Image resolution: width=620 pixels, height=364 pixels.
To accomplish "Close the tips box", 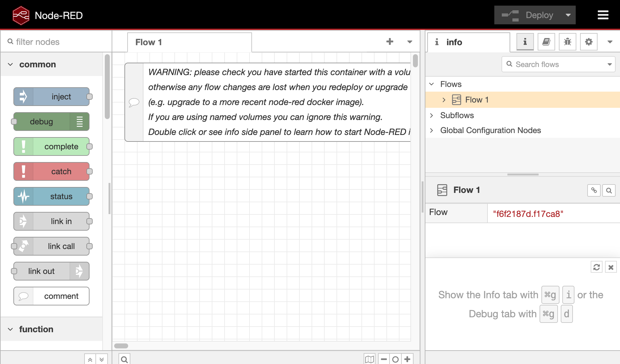I will 611,267.
